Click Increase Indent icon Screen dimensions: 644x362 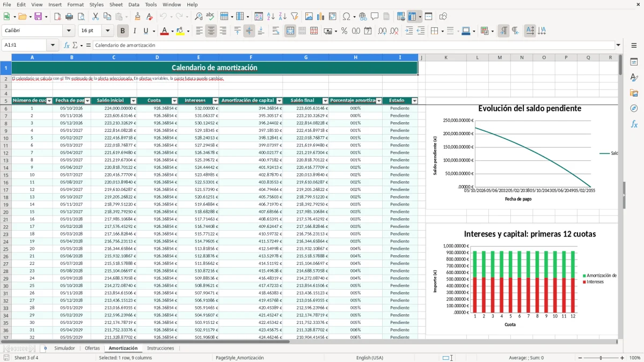409,31
